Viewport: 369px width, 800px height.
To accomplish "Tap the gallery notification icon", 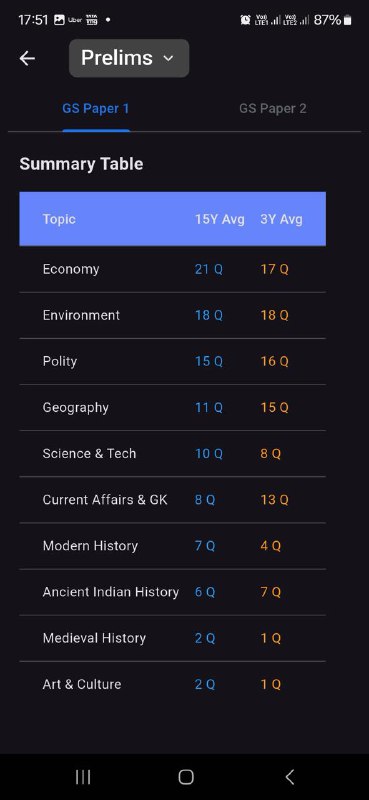I will point(59,20).
